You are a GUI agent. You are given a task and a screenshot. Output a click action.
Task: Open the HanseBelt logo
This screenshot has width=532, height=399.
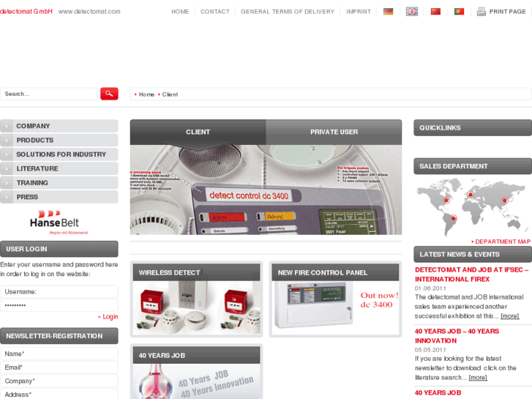coord(59,223)
